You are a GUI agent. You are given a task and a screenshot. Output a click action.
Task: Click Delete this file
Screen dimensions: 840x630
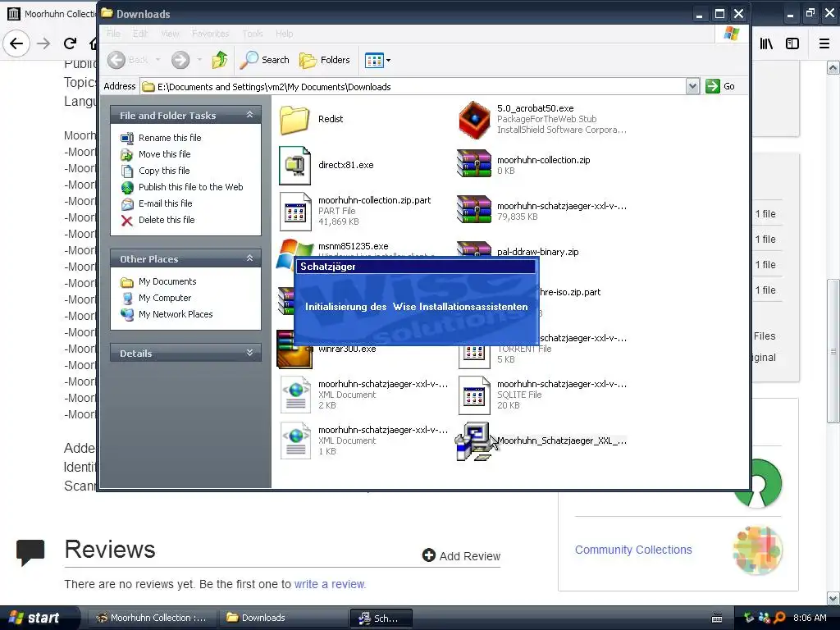coord(167,220)
